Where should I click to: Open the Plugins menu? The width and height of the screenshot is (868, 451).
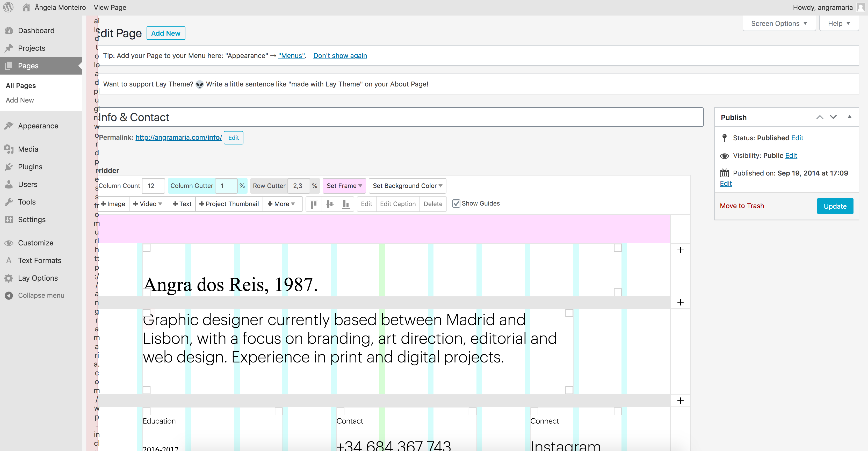(30, 167)
